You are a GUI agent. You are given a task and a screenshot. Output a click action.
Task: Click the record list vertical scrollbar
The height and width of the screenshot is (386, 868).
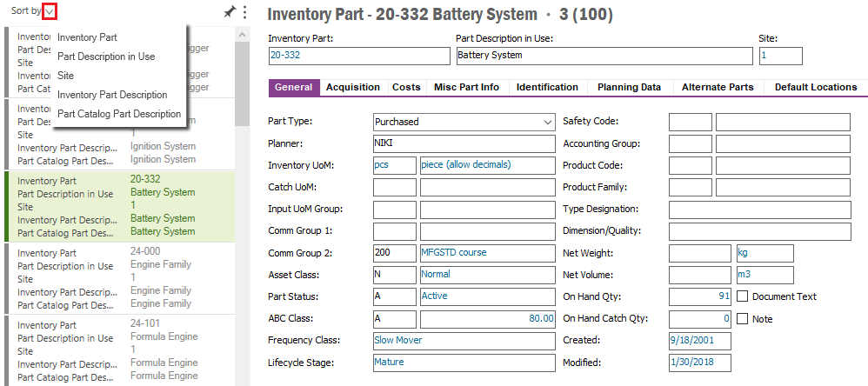[243, 70]
